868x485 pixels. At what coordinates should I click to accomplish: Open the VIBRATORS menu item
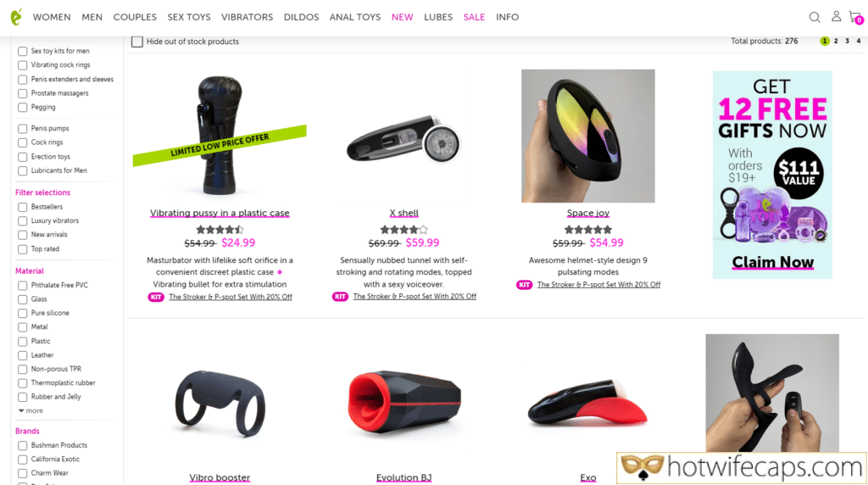(x=247, y=17)
